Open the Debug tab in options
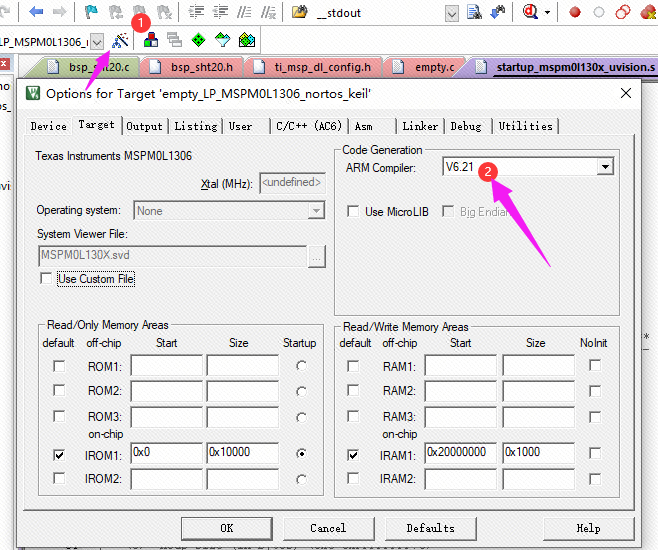This screenshot has height=550, width=658. (465, 126)
